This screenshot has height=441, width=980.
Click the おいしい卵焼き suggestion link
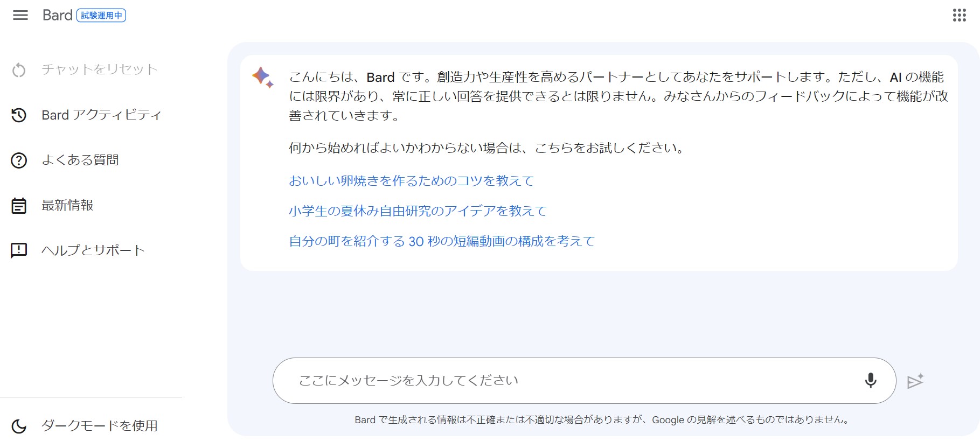[411, 181]
